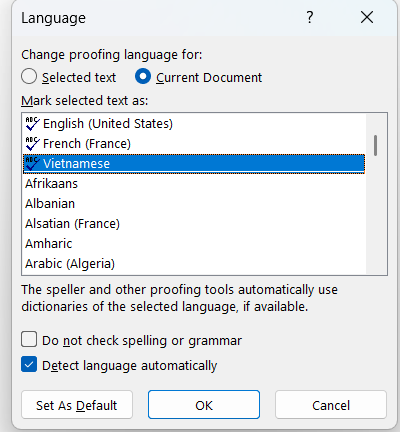Screen dimensions: 401x432
Task: Dismiss dialog with Cancel button
Action: tap(331, 405)
